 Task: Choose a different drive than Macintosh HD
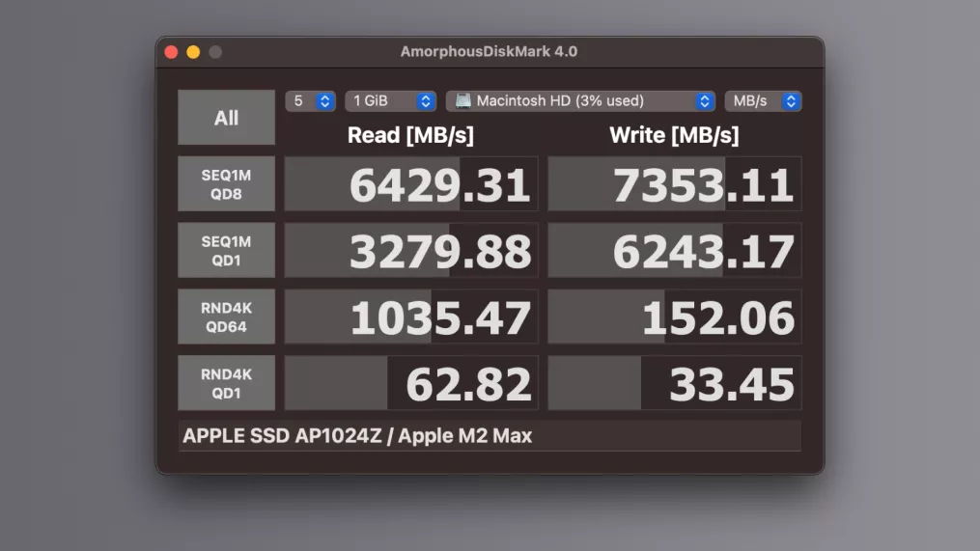click(x=580, y=101)
